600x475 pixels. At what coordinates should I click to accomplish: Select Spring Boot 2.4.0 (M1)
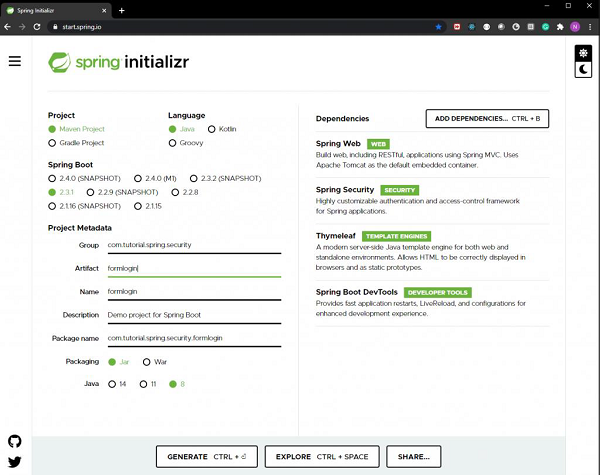(155, 178)
